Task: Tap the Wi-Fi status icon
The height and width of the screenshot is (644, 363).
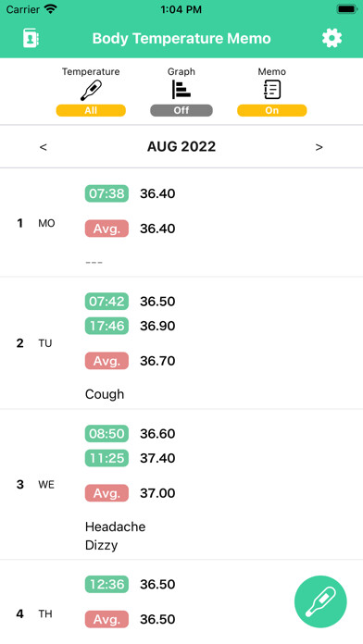Action: tap(51, 9)
